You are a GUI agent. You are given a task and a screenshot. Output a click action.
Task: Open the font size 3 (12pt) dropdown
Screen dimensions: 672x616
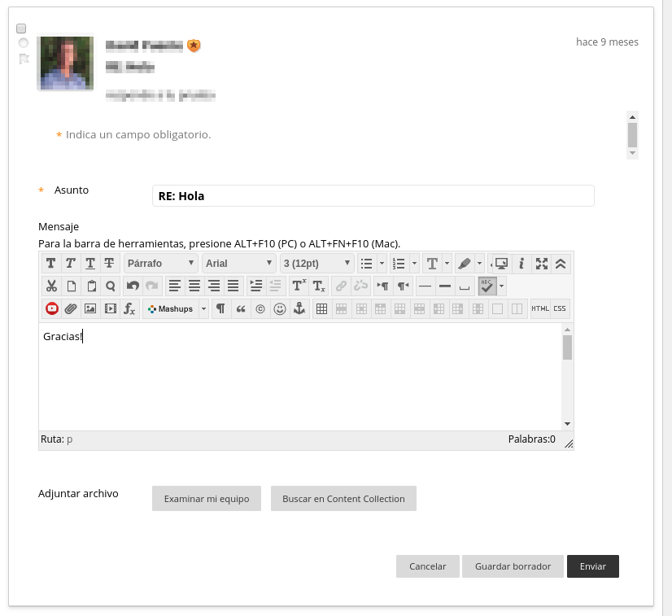point(316,264)
